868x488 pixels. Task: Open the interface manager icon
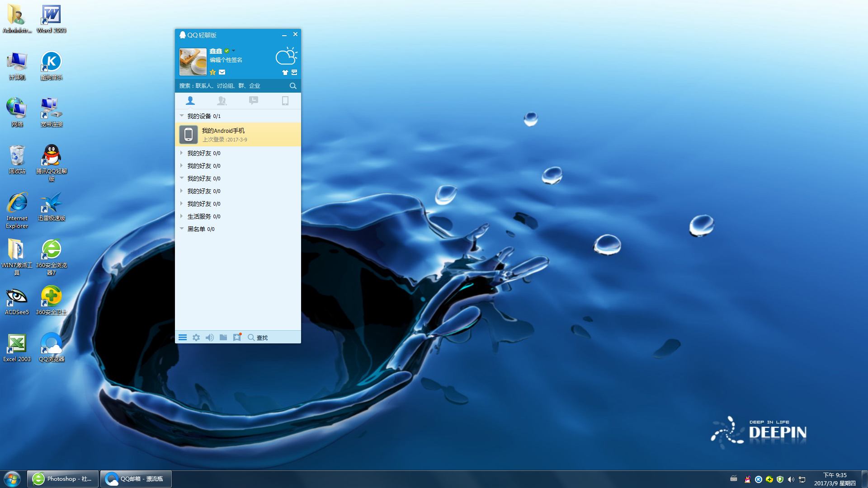click(294, 72)
